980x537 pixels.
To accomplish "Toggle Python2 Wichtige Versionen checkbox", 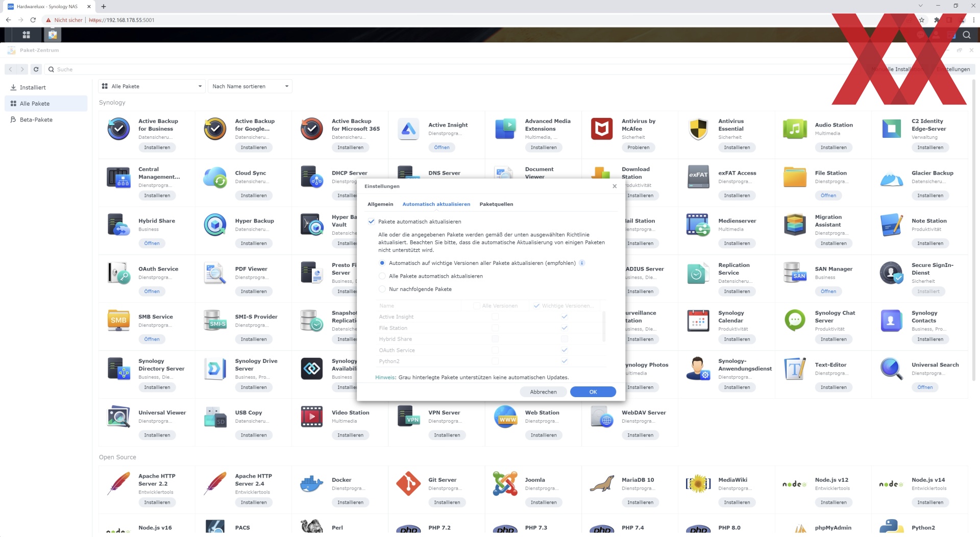I will coord(564,361).
